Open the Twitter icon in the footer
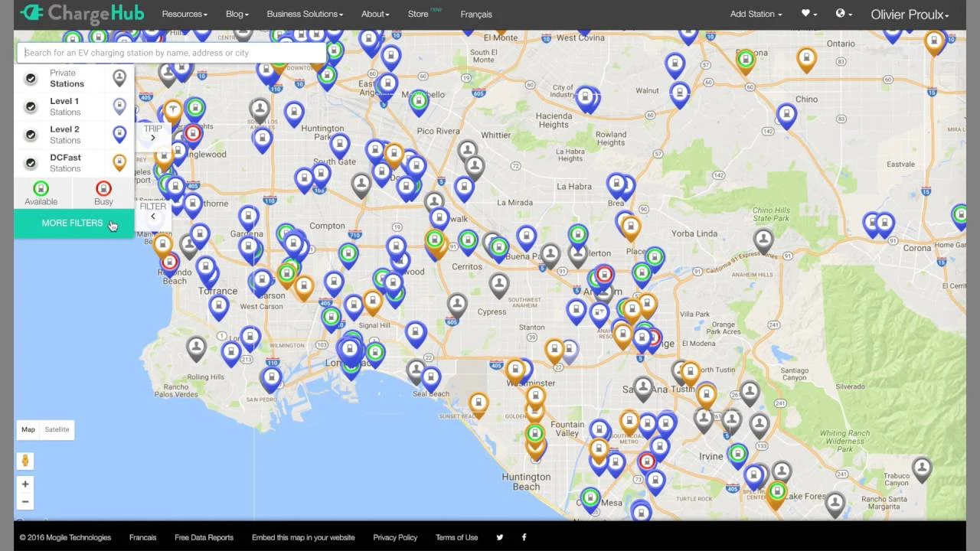980x551 pixels. click(500, 537)
